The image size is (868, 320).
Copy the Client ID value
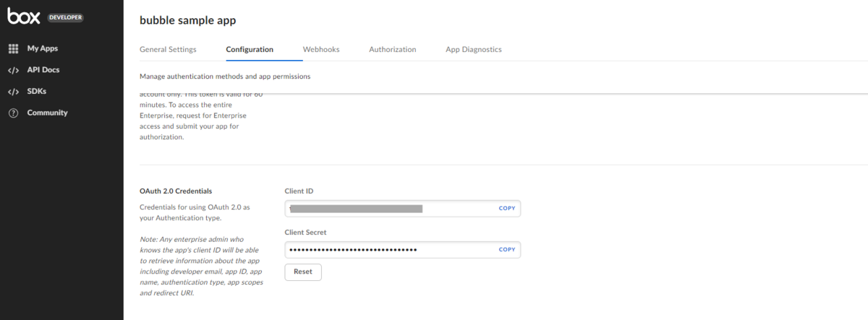click(507, 208)
